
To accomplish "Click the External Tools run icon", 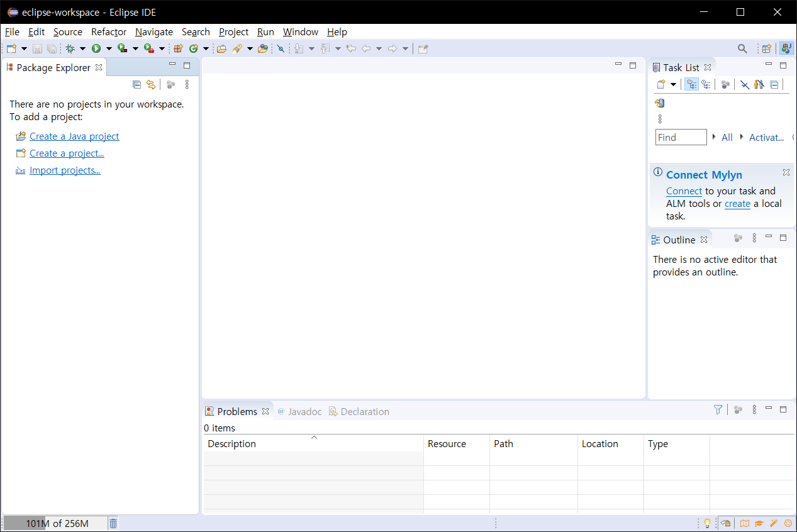I will tap(149, 48).
